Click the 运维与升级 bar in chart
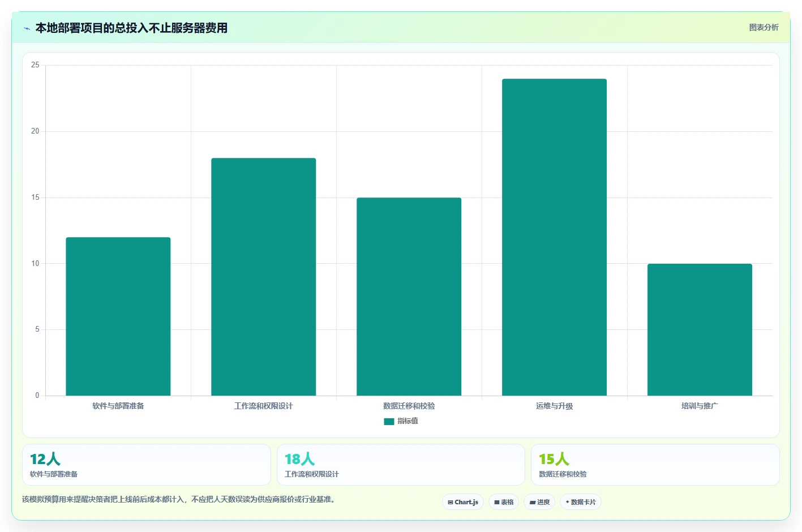The image size is (802, 532). coord(554,237)
